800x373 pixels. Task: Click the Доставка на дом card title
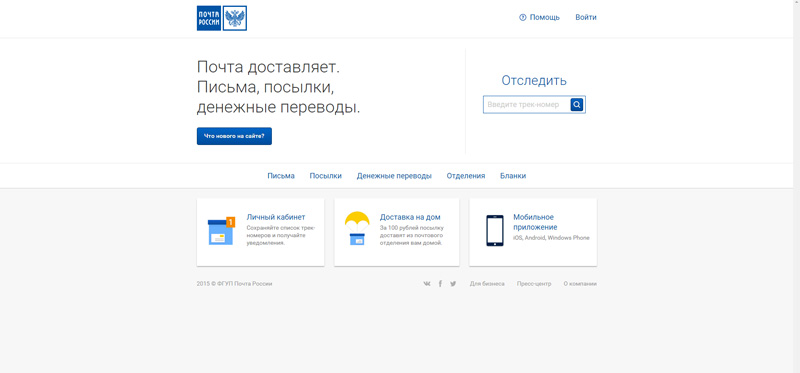tap(410, 217)
